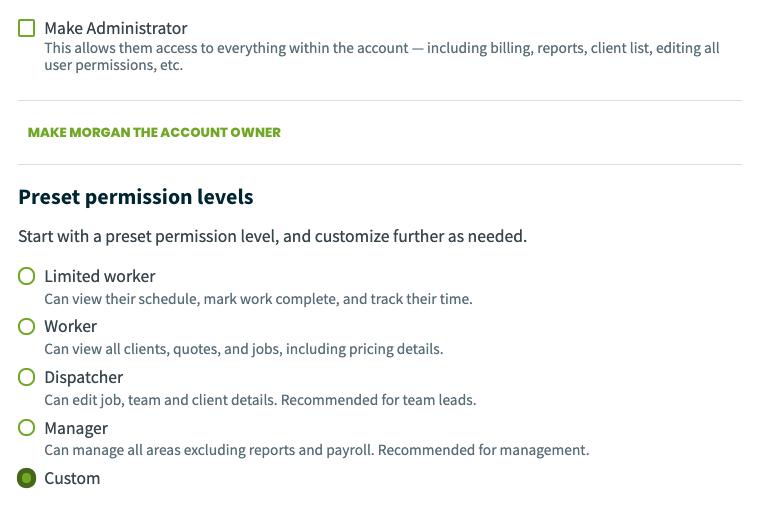This screenshot has height=508, width=760.
Task: Click Make Morgan the Account Owner link
Action: coord(154,132)
